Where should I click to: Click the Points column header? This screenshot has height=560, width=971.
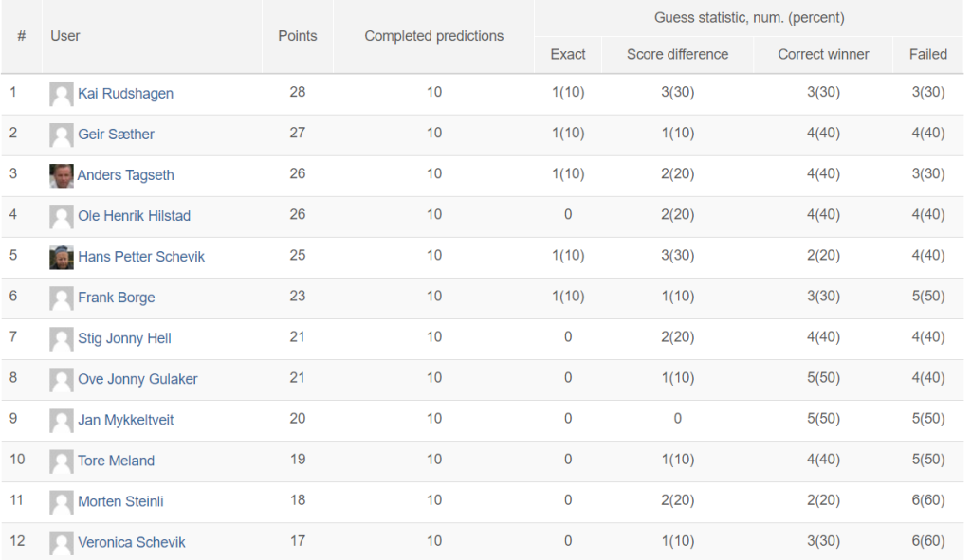point(297,36)
